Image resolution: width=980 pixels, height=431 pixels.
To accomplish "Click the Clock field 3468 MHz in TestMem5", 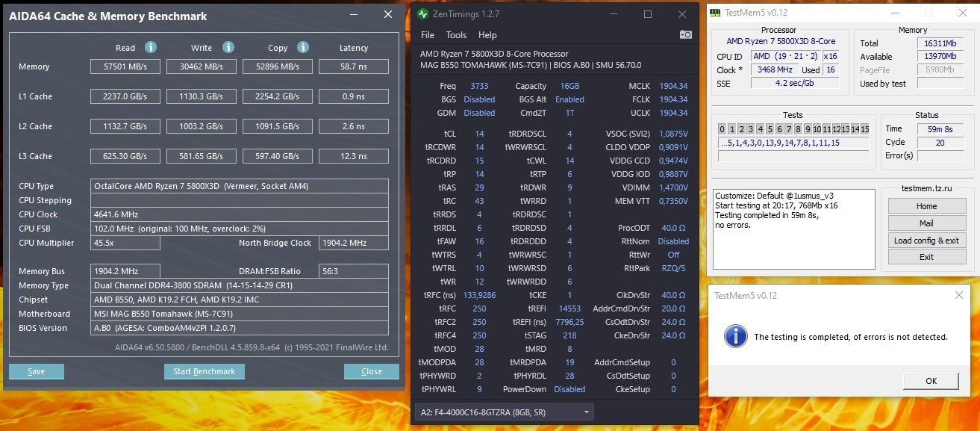I will coord(775,69).
